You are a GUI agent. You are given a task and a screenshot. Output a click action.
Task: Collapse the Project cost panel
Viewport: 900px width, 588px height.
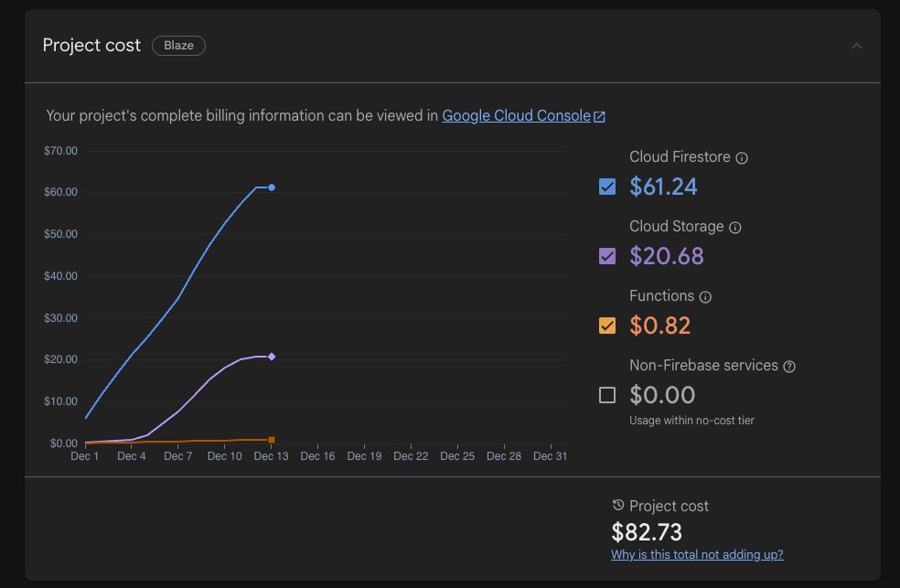[x=857, y=46]
